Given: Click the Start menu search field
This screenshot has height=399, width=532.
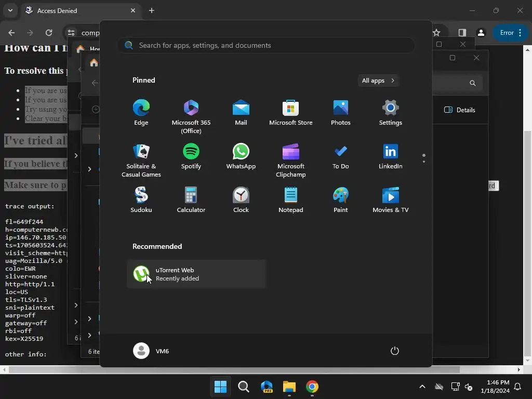Looking at the screenshot, I should pos(267,45).
